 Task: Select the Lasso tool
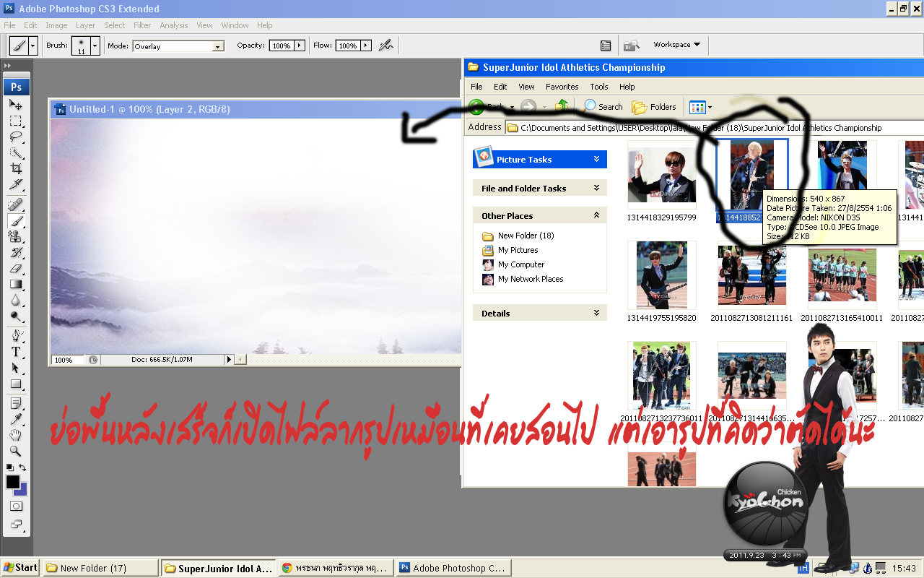pyautogui.click(x=16, y=137)
